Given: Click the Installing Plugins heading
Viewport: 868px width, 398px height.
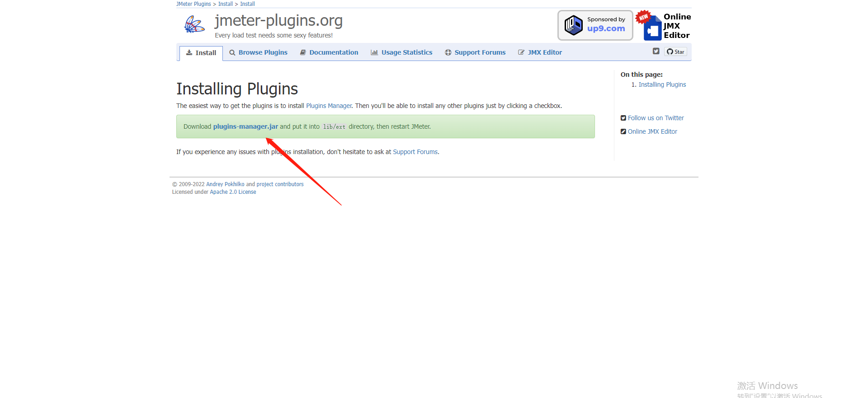Looking at the screenshot, I should [x=237, y=89].
